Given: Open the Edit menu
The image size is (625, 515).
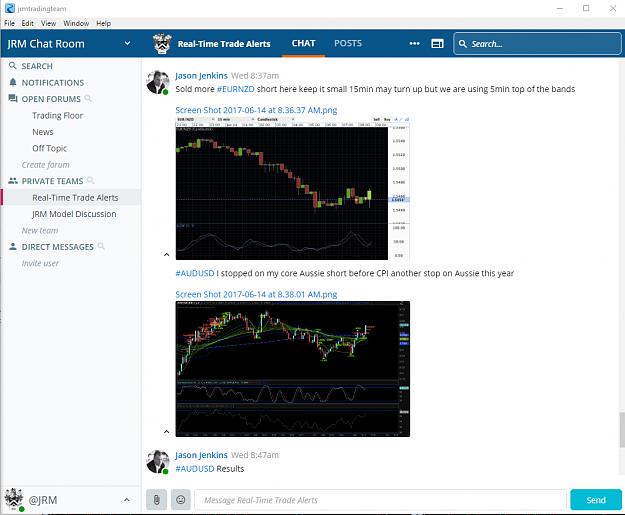Looking at the screenshot, I should pos(28,23).
